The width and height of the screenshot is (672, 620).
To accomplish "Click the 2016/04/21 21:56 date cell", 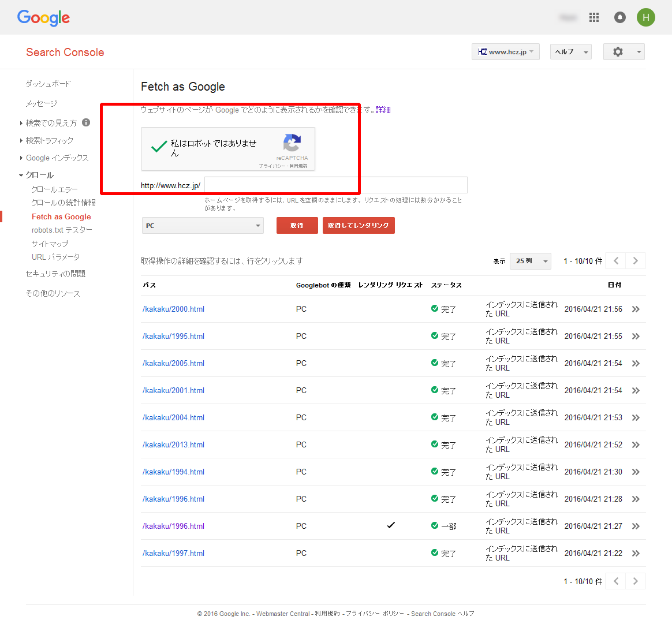I will (593, 309).
